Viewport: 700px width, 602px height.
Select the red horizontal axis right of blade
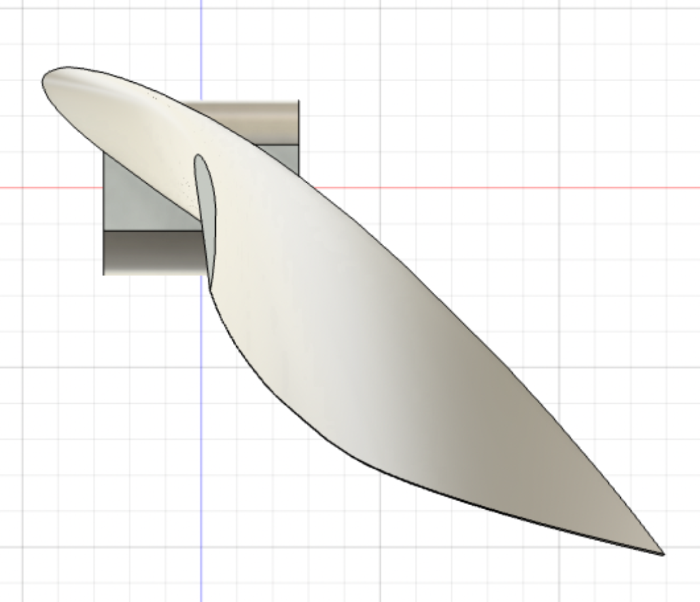[x=523, y=188]
